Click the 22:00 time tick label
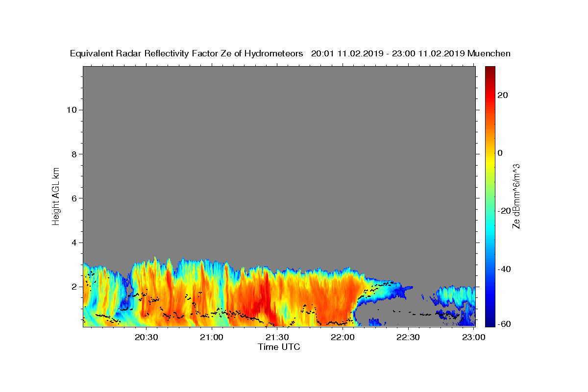The width and height of the screenshot is (588, 392). tap(343, 337)
